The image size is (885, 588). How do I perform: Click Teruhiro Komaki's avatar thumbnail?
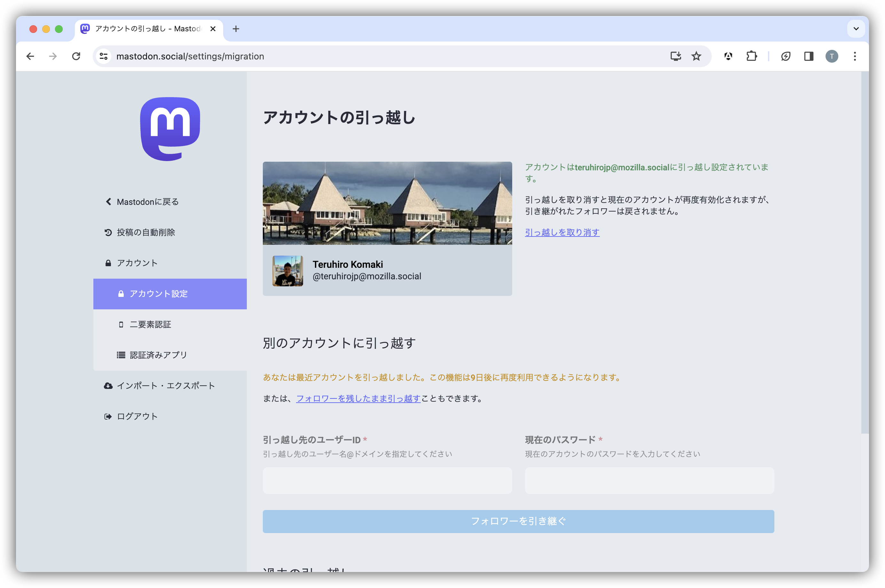(x=288, y=271)
